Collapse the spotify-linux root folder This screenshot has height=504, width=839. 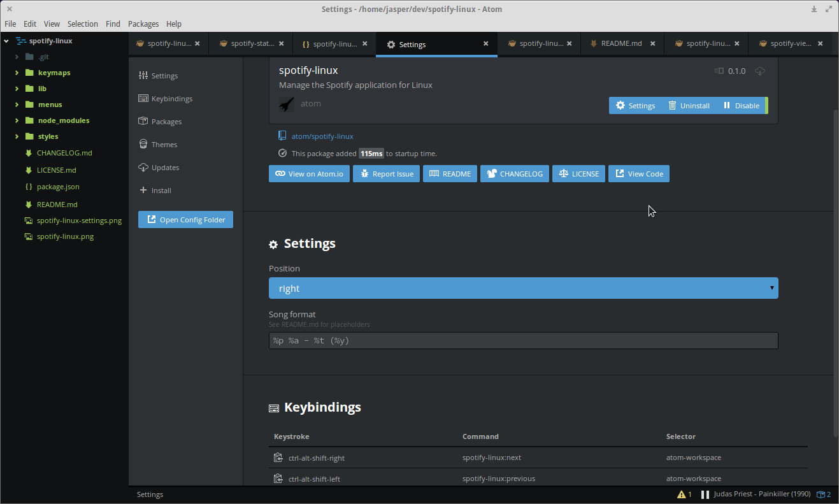point(6,41)
